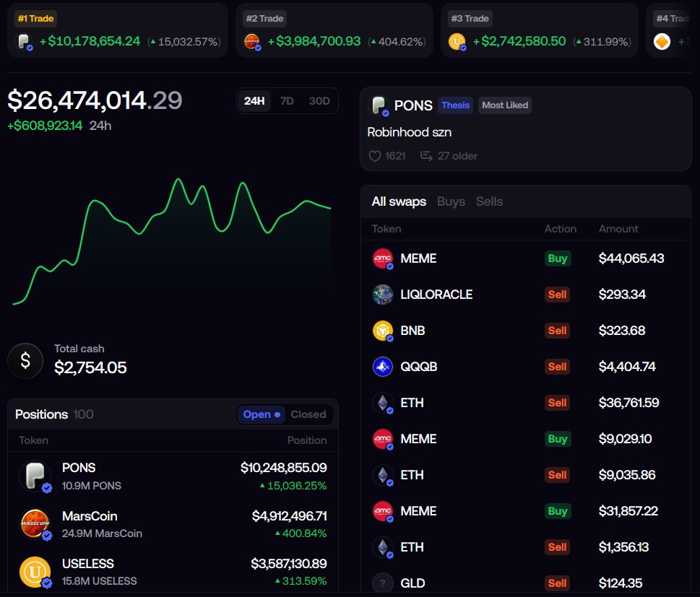Click the Action column header
Screen dimensions: 700x597
(x=561, y=229)
